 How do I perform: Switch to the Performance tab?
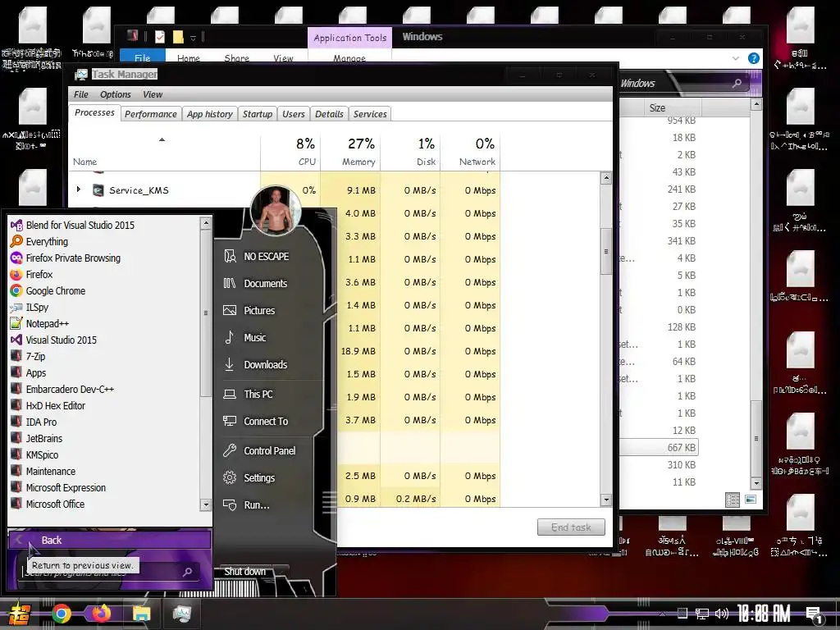tap(151, 114)
